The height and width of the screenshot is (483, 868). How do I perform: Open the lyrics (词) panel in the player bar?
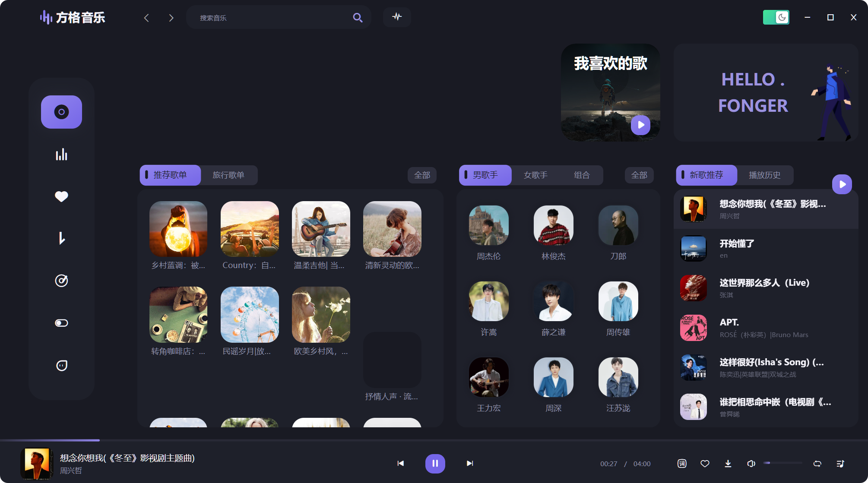click(682, 463)
